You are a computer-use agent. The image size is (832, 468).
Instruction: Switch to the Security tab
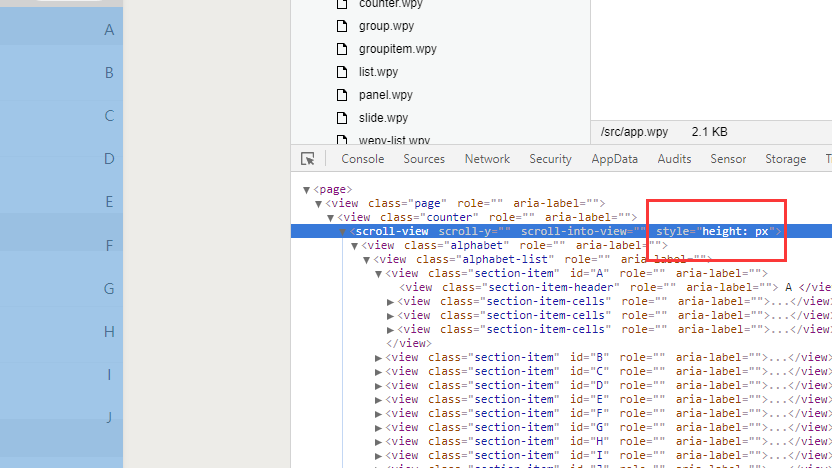tap(550, 159)
